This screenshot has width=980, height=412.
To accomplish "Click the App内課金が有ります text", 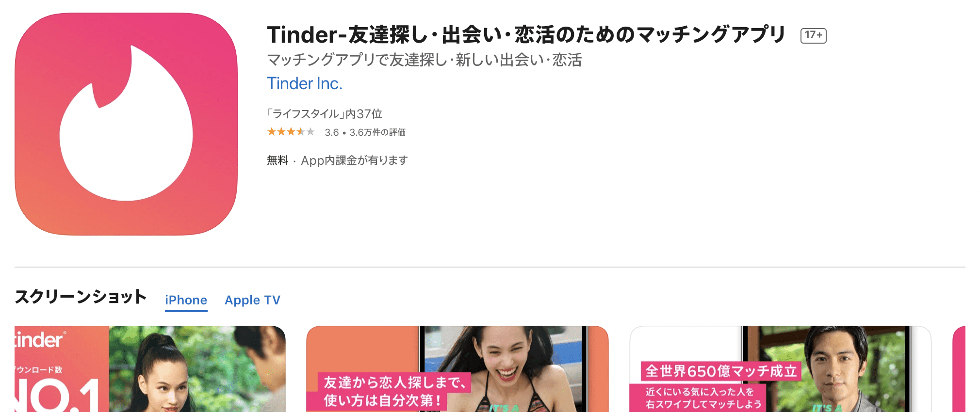I will point(354,160).
